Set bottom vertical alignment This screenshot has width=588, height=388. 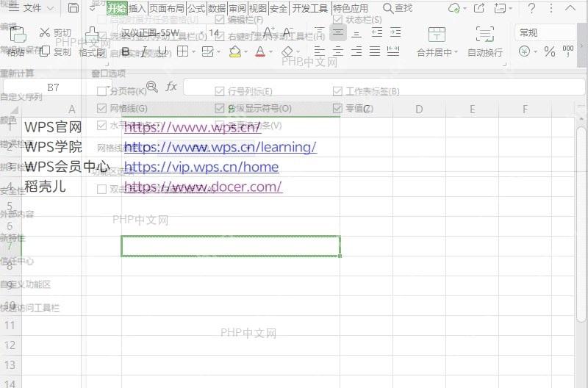point(356,33)
